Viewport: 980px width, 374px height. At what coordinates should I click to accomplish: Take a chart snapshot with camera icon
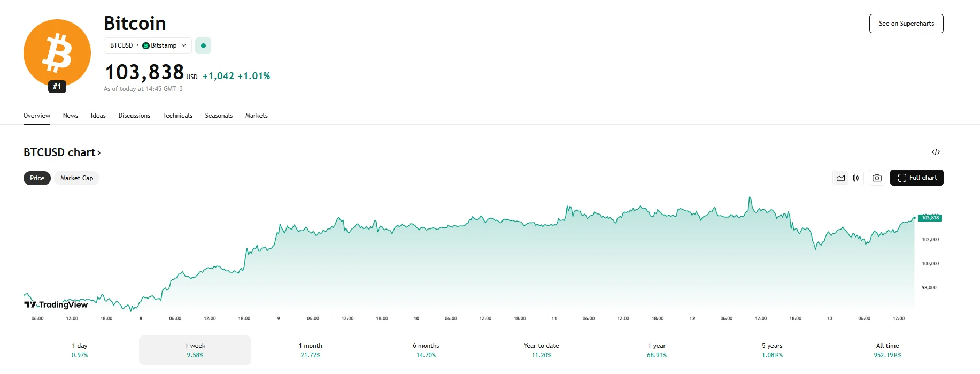tap(877, 178)
